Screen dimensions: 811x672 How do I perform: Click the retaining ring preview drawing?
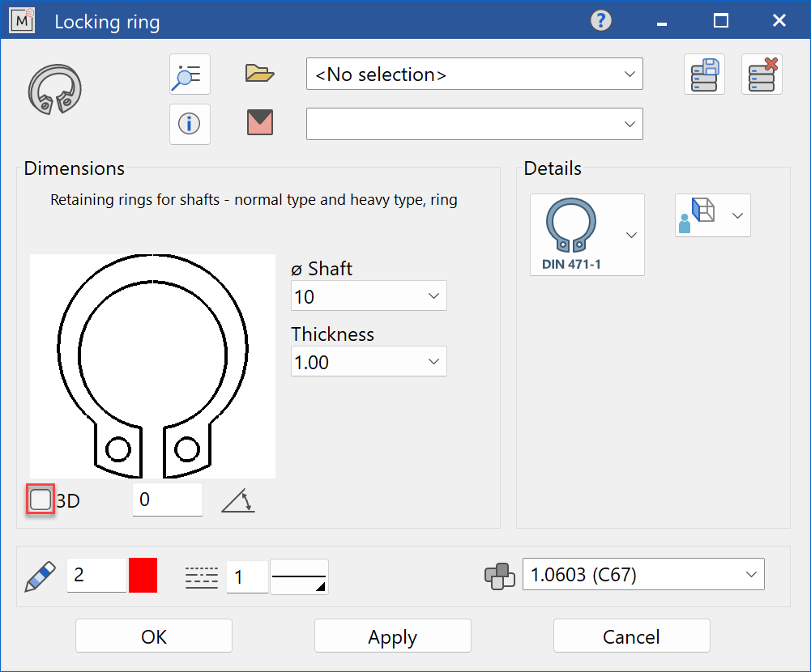coord(152,366)
